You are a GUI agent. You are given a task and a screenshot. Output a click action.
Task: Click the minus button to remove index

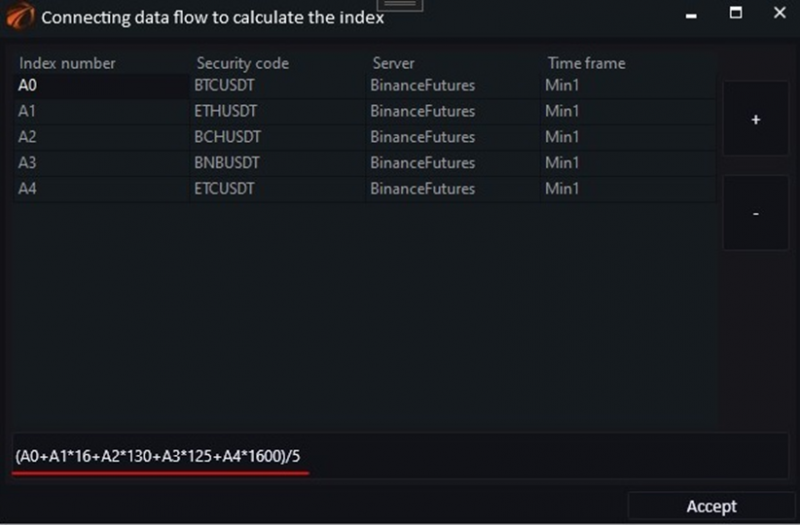click(756, 213)
